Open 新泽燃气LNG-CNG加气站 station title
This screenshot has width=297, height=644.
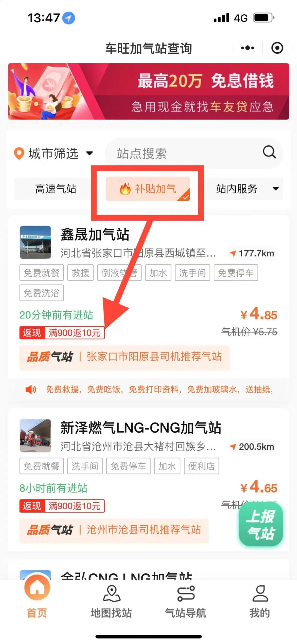[x=141, y=428]
